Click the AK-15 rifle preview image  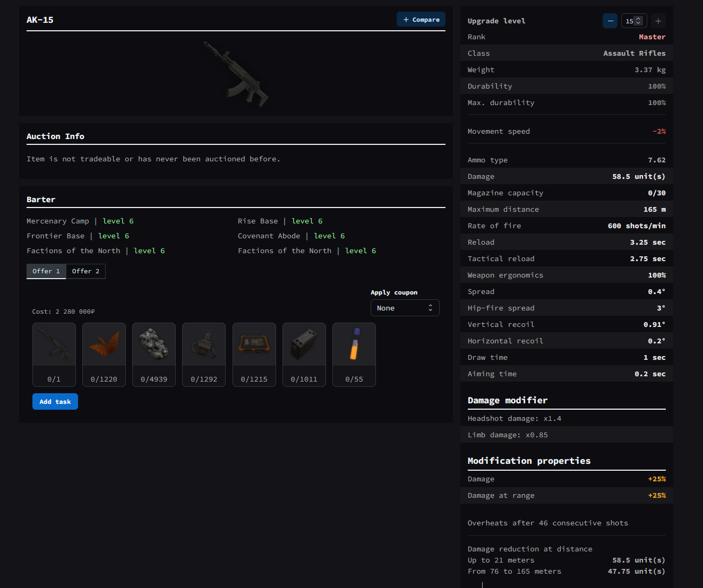click(x=236, y=74)
